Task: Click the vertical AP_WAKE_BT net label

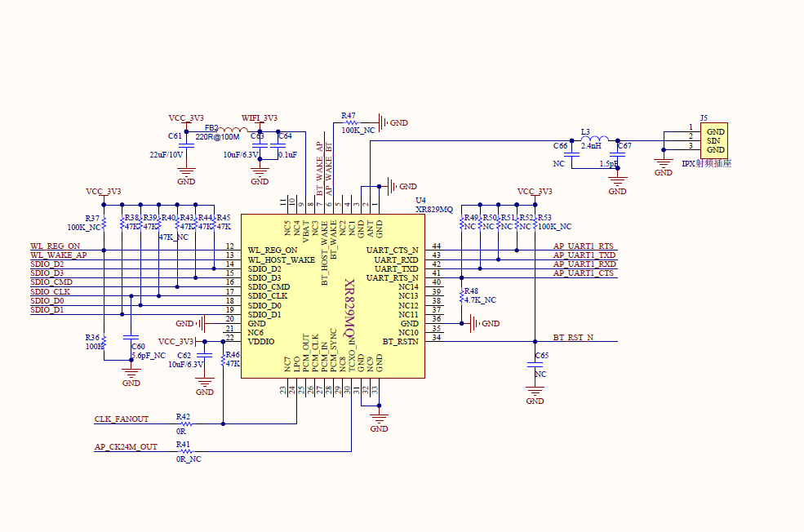Action: point(329,169)
